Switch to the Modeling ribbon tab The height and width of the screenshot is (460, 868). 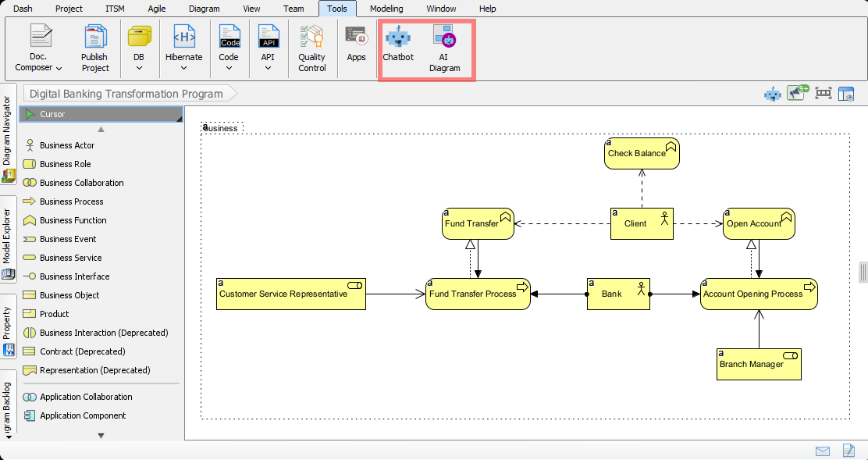tap(386, 9)
